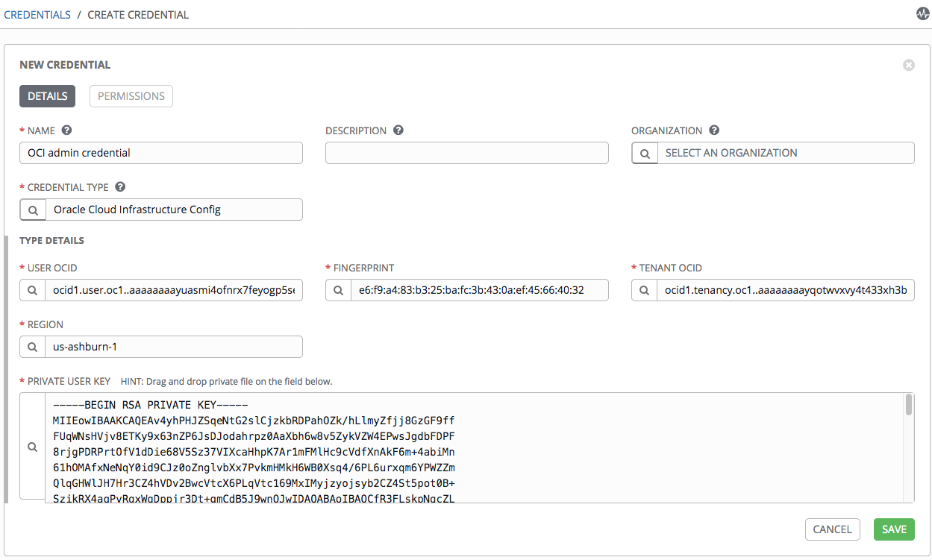Image resolution: width=932 pixels, height=560 pixels.
Task: Navigate to the Credentials breadcrumb link
Action: [37, 14]
